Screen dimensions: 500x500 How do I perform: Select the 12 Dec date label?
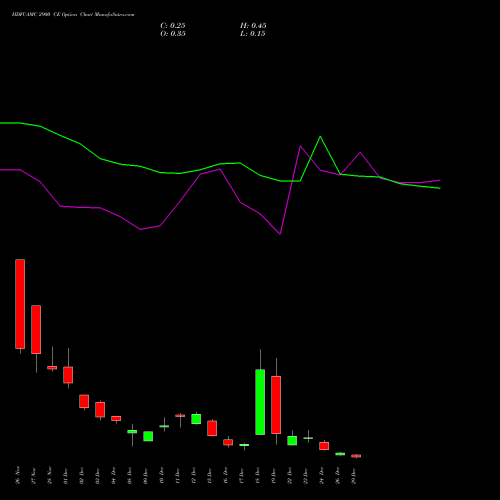[x=194, y=475]
